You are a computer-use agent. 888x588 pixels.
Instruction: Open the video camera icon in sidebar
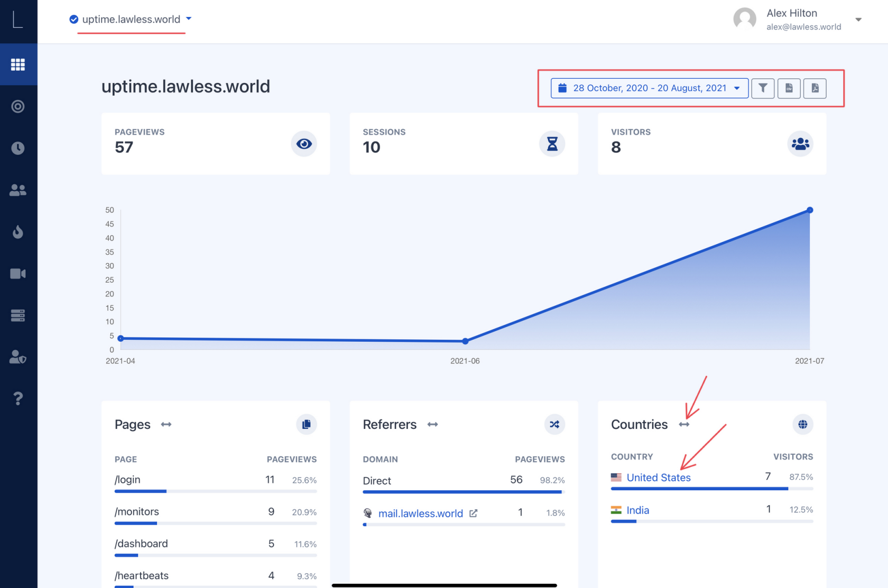tap(18, 274)
